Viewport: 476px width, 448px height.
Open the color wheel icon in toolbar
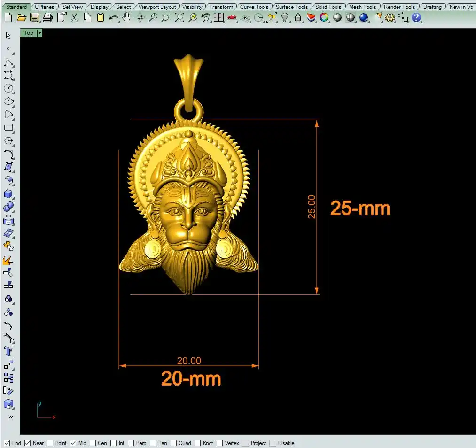[324, 18]
